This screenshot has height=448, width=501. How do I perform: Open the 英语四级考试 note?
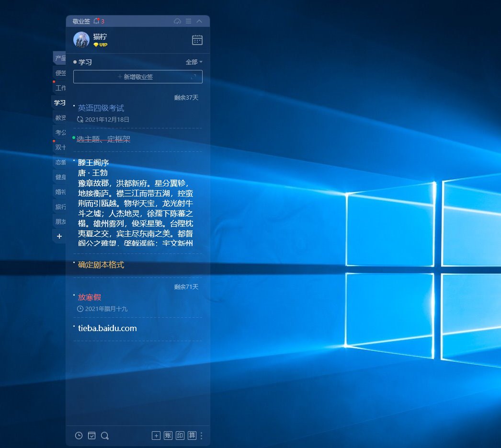101,108
